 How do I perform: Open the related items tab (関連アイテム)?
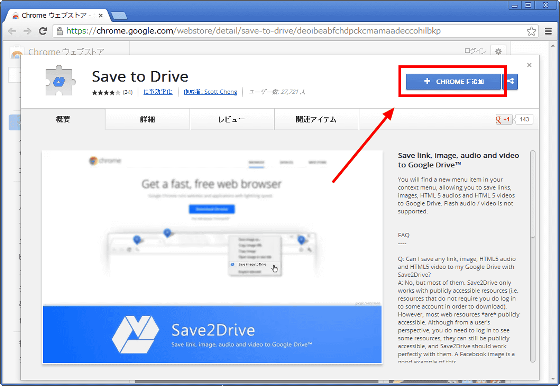[316, 119]
